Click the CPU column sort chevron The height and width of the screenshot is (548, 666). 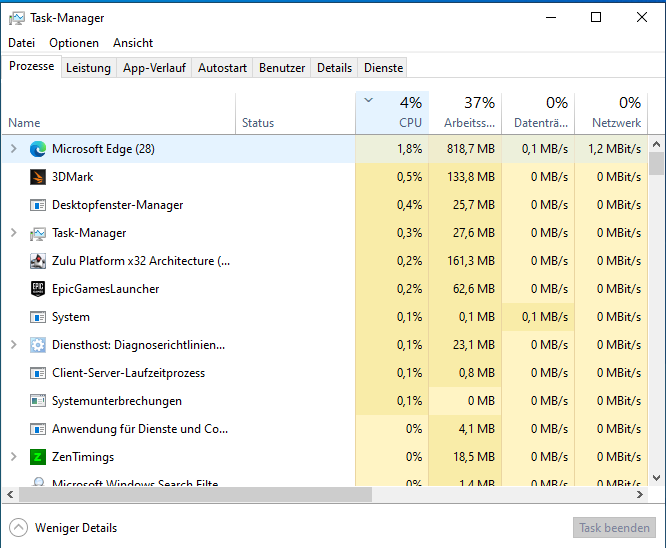click(368, 101)
